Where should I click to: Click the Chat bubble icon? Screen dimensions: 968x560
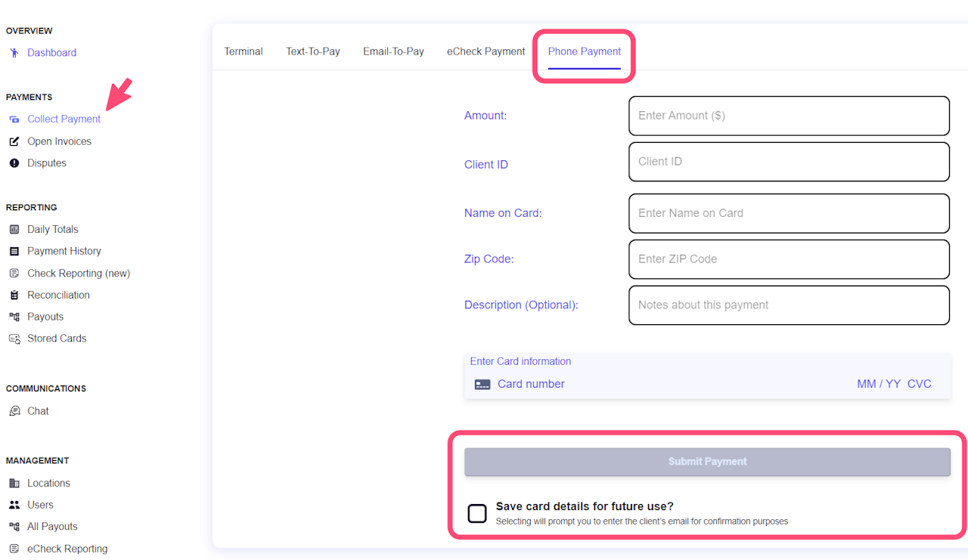(x=14, y=411)
